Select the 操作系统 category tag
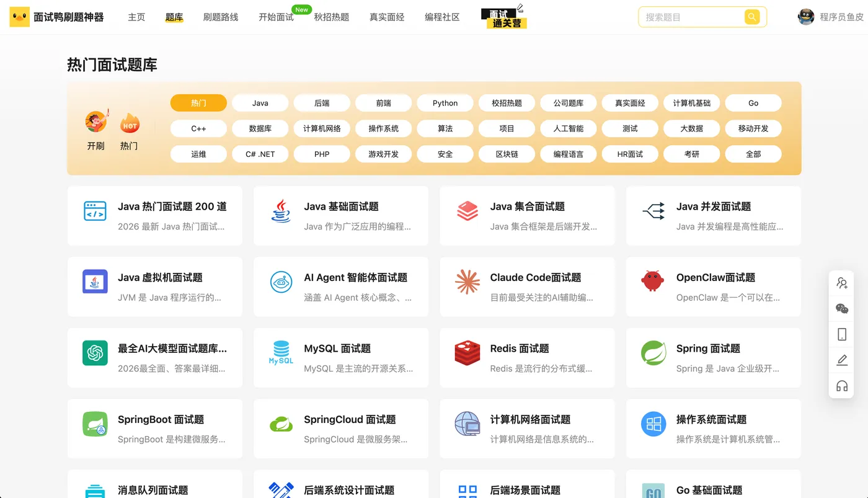 (x=383, y=128)
